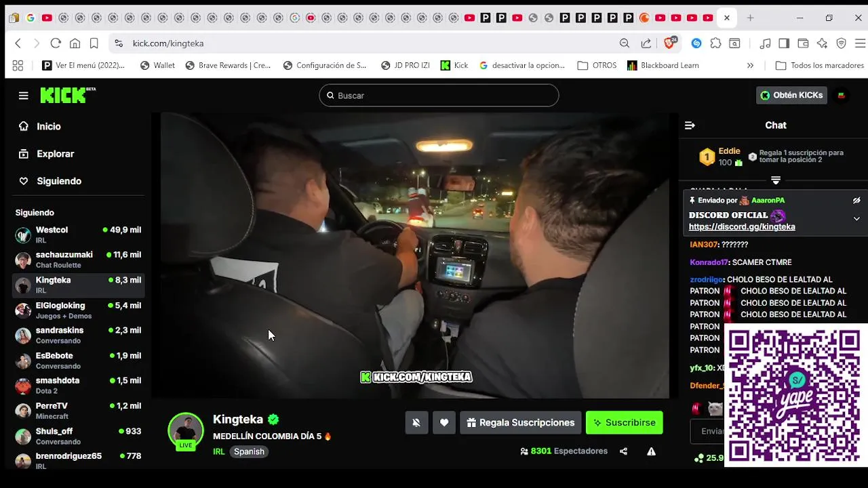Open the Kick bookmark
The height and width of the screenshot is (488, 868).
pyautogui.click(x=454, y=66)
